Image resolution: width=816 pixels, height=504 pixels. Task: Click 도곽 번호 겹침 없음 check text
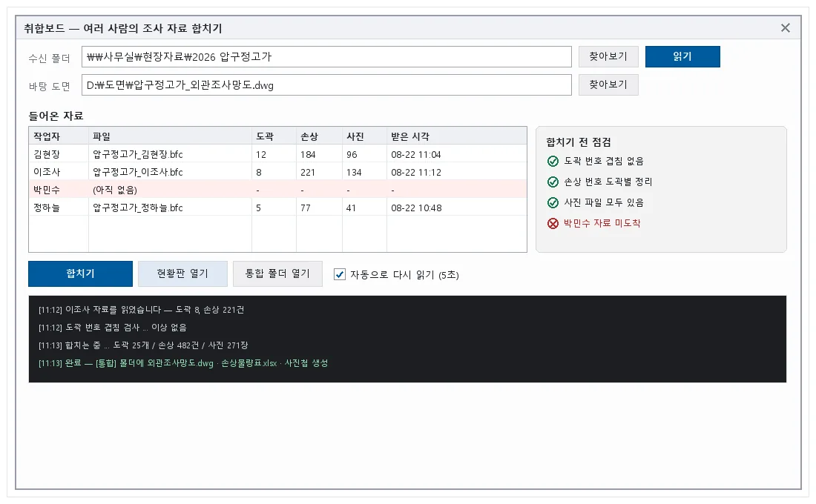pyautogui.click(x=604, y=162)
